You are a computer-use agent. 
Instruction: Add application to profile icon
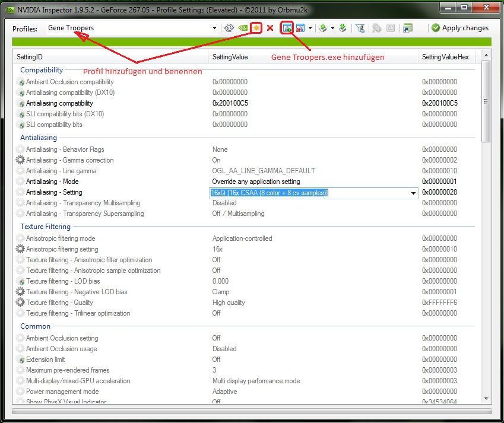pyautogui.click(x=287, y=28)
